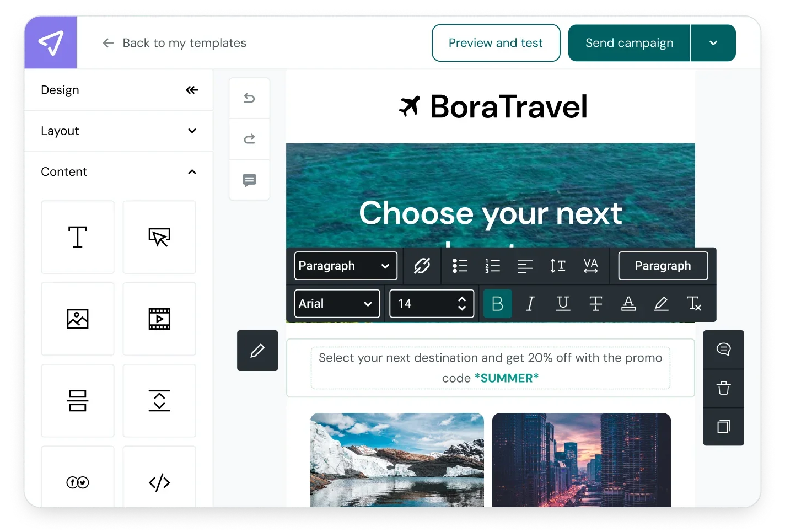Screen dimensions: 785x532
Task: Apply underline to the text
Action: [x=563, y=303]
